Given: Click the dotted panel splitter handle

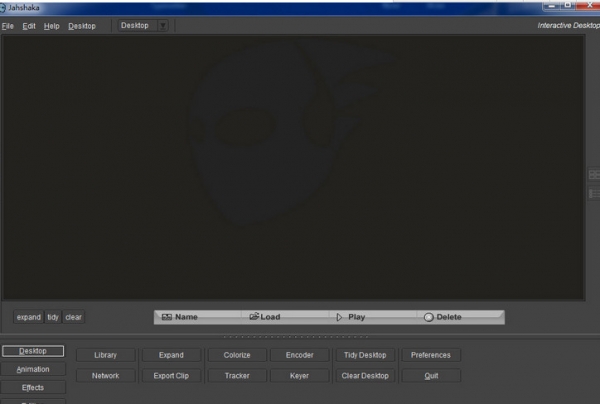Looking at the screenshot, I should coord(295,337).
